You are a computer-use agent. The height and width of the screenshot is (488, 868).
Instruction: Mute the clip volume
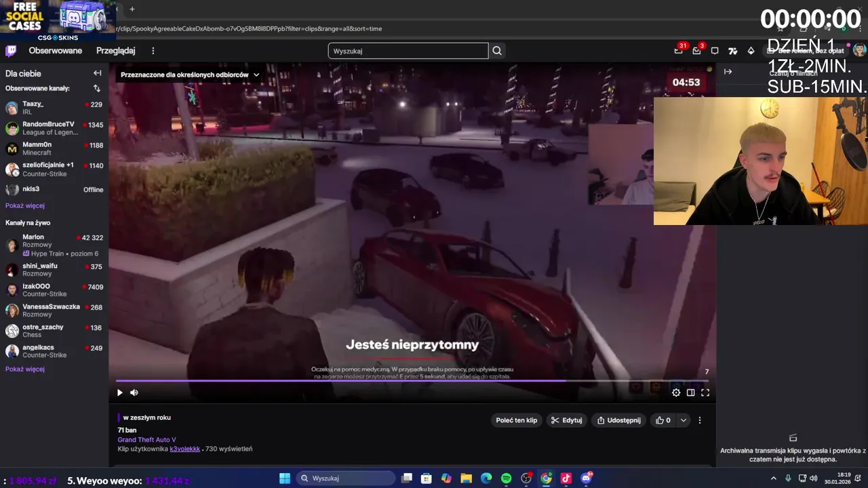point(134,392)
